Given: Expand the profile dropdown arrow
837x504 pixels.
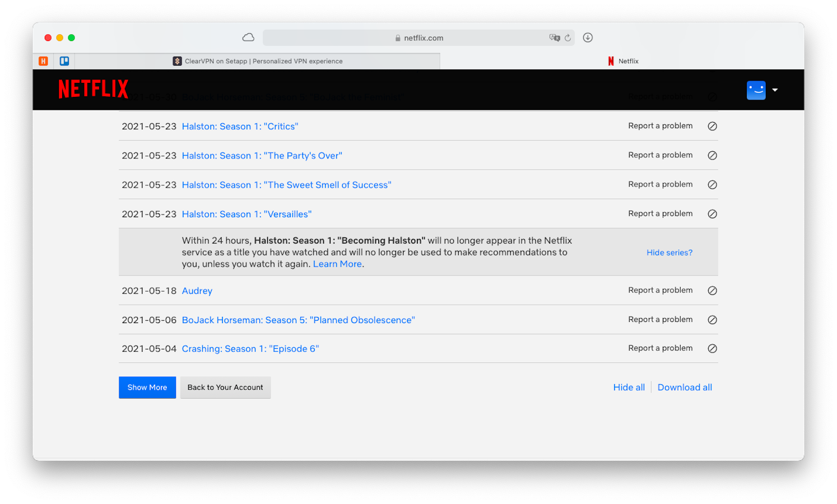Looking at the screenshot, I should pyautogui.click(x=775, y=90).
